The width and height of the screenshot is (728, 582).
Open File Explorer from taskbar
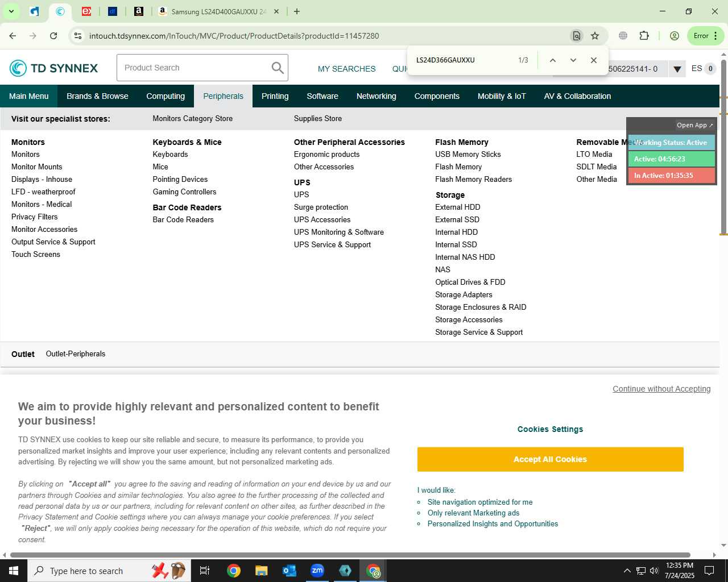click(x=261, y=571)
